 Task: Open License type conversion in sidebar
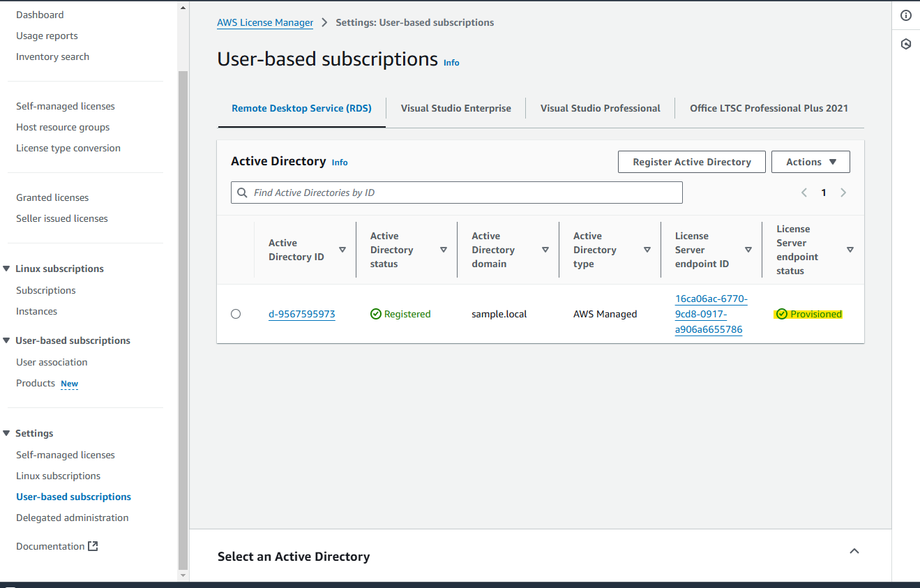click(68, 148)
